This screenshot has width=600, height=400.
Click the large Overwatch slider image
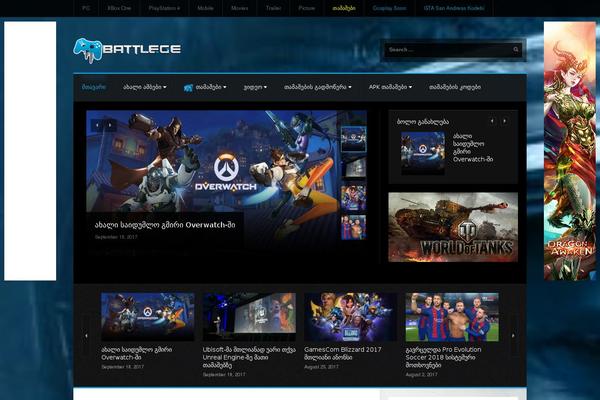tap(212, 161)
